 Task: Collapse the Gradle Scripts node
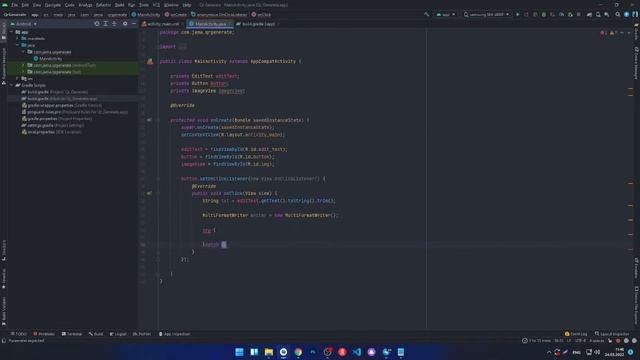pos(11,85)
